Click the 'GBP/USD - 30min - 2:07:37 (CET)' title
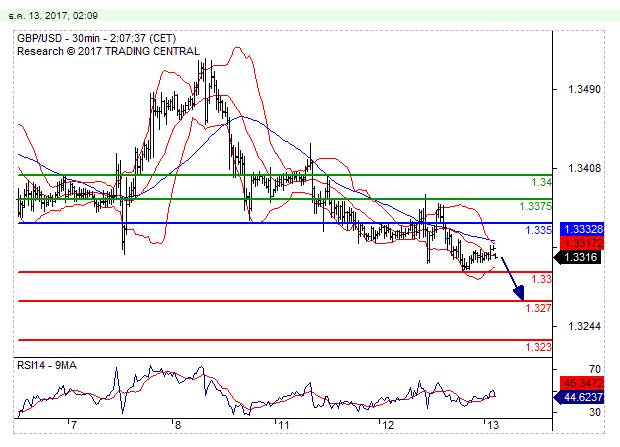The image size is (620, 447). tap(96, 38)
